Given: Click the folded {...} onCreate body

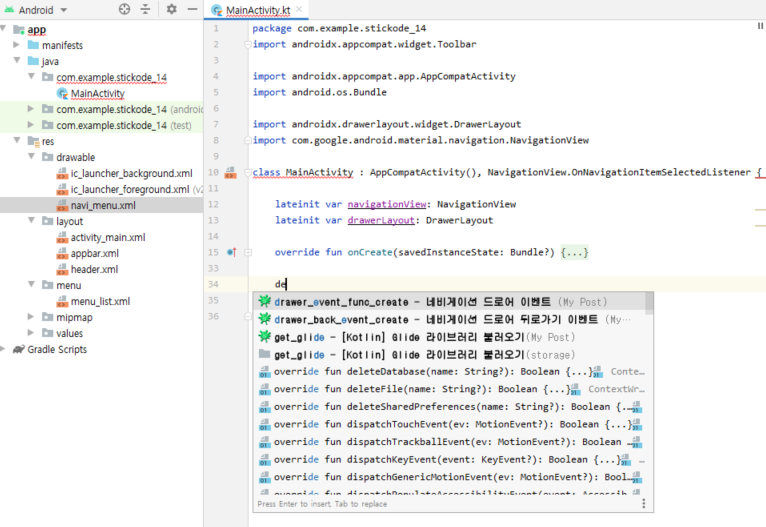Looking at the screenshot, I should pyautogui.click(x=574, y=253).
